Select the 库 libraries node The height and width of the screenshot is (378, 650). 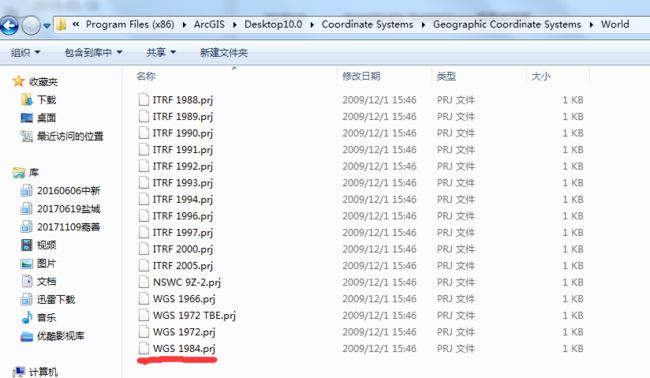[34, 172]
